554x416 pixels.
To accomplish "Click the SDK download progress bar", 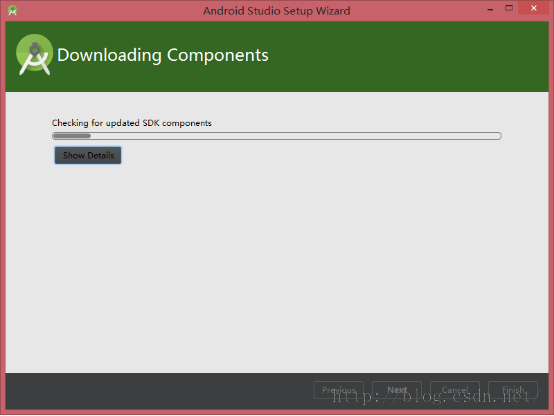I will point(277,136).
